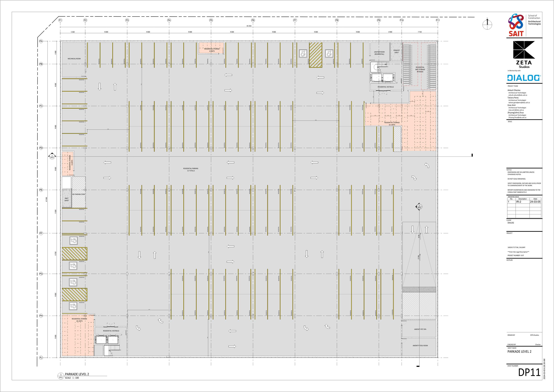
Task: Click the RESIDENTIAL PARKING 117 STALLS label
Action: 191,169
